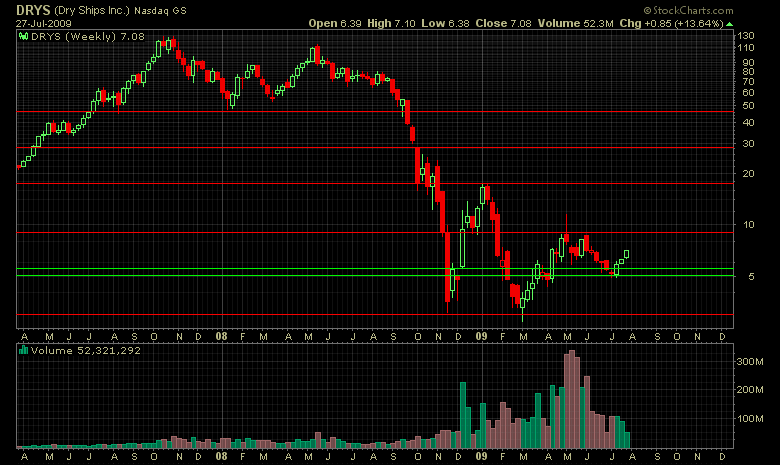
Task: Click the 5 price axis label
Action: coord(751,277)
